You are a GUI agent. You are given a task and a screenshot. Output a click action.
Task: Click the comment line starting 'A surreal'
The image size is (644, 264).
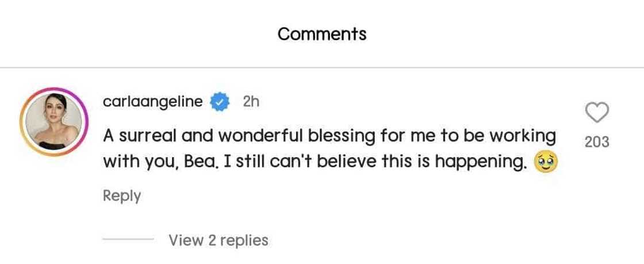pyautogui.click(x=329, y=136)
